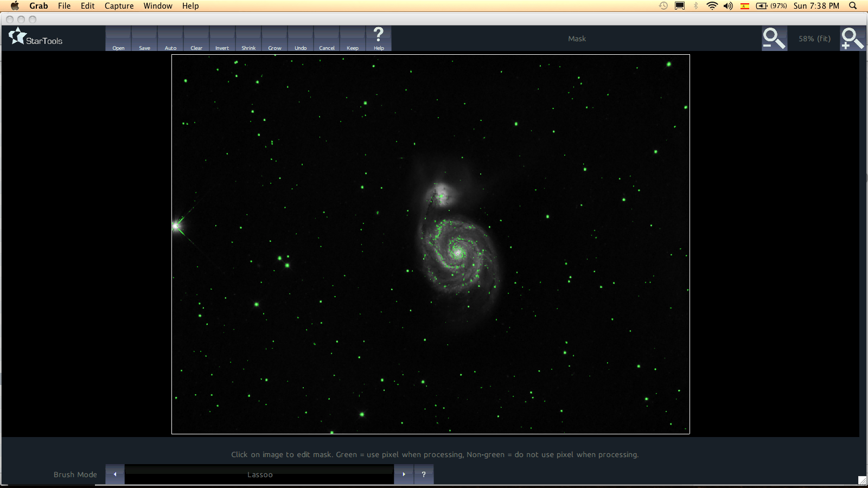Click the Brush Mode question mark help button
This screenshot has height=488, width=868.
pos(424,474)
